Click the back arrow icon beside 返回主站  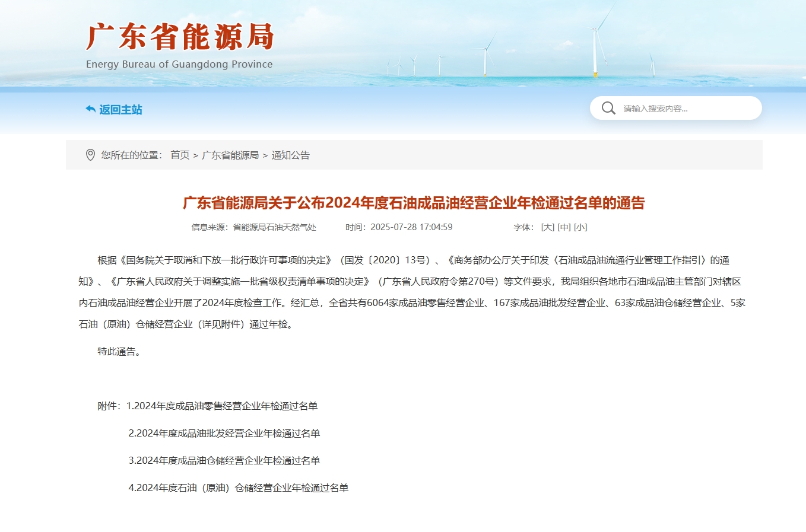point(90,109)
